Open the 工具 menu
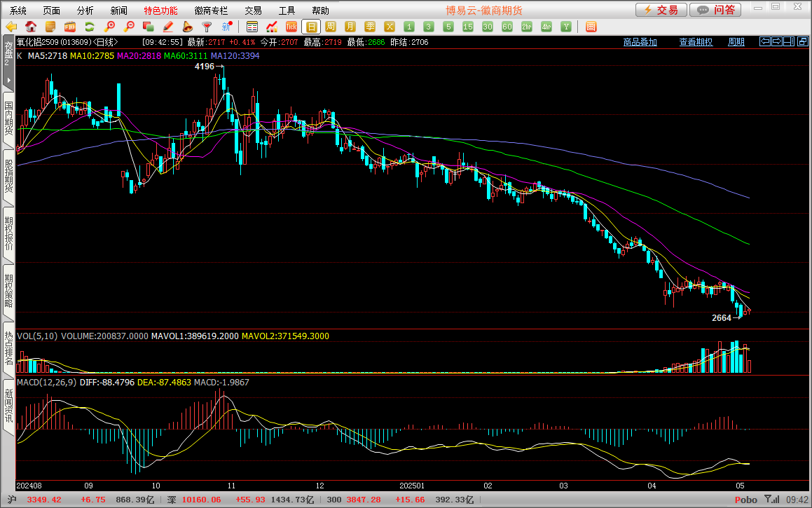 click(287, 11)
